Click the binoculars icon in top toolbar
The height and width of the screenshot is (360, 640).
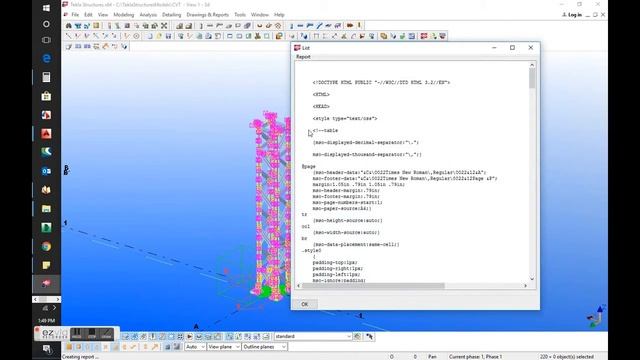pos(69,26)
